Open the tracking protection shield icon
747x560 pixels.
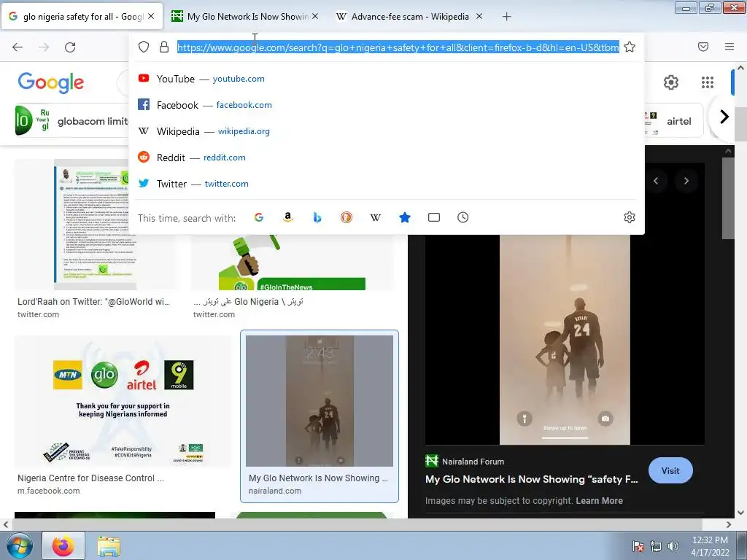tap(144, 47)
